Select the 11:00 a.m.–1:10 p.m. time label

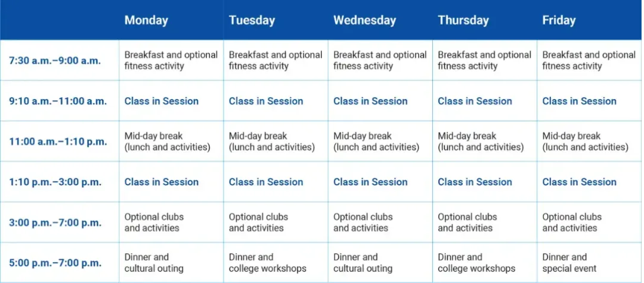(x=58, y=141)
